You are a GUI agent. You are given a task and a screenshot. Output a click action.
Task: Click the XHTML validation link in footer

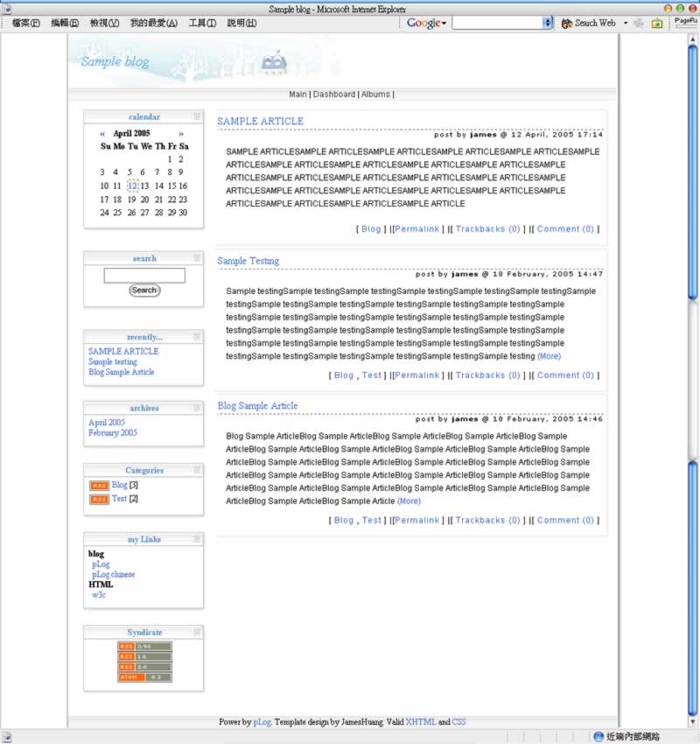point(421,722)
